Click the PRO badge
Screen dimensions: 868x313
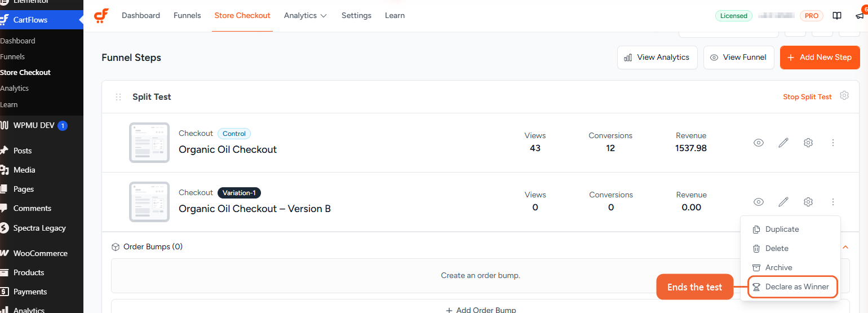(812, 16)
